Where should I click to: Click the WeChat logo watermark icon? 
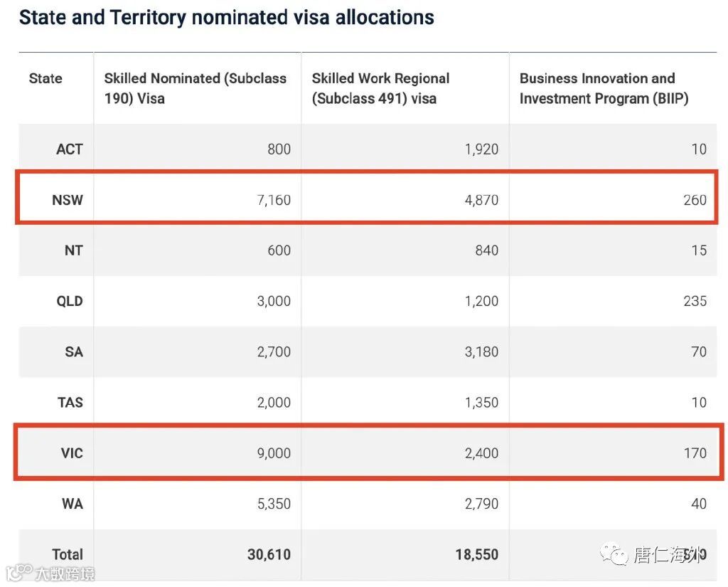pos(614,554)
